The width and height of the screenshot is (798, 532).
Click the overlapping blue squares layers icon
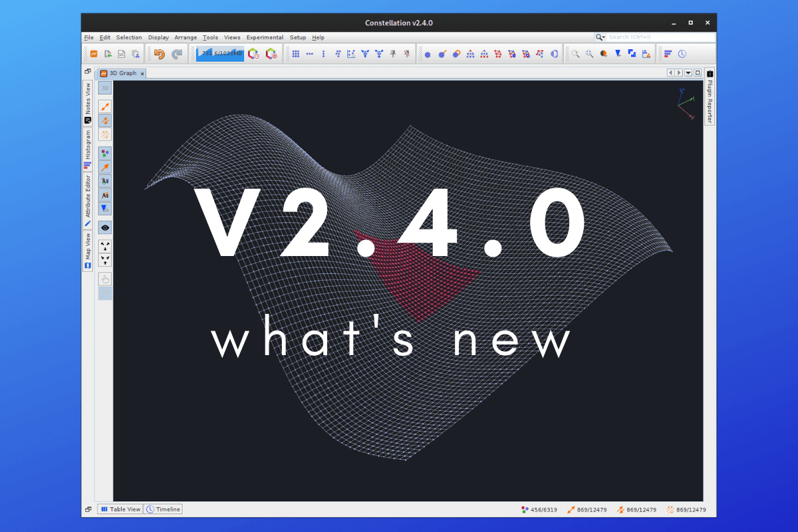point(632,55)
